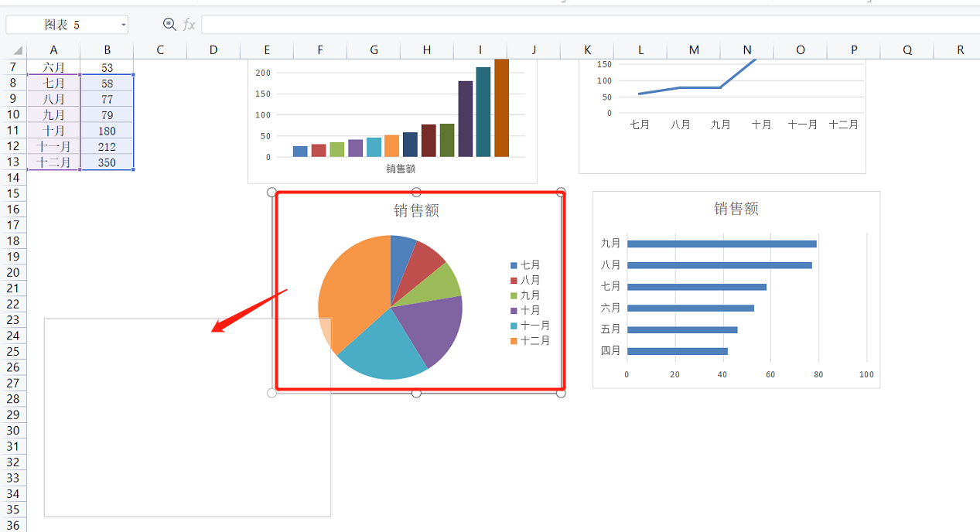980x532 pixels.
Task: Click the dark purple column in column chart
Action: 465,119
